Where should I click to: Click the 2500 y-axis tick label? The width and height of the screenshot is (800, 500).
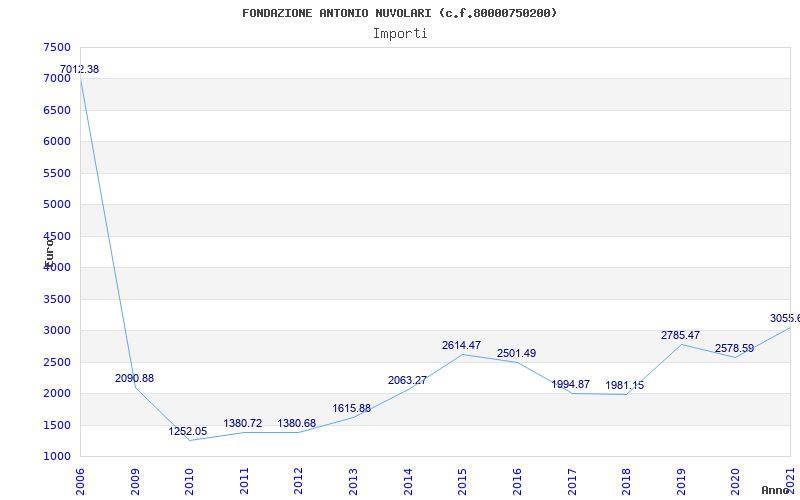(x=57, y=362)
